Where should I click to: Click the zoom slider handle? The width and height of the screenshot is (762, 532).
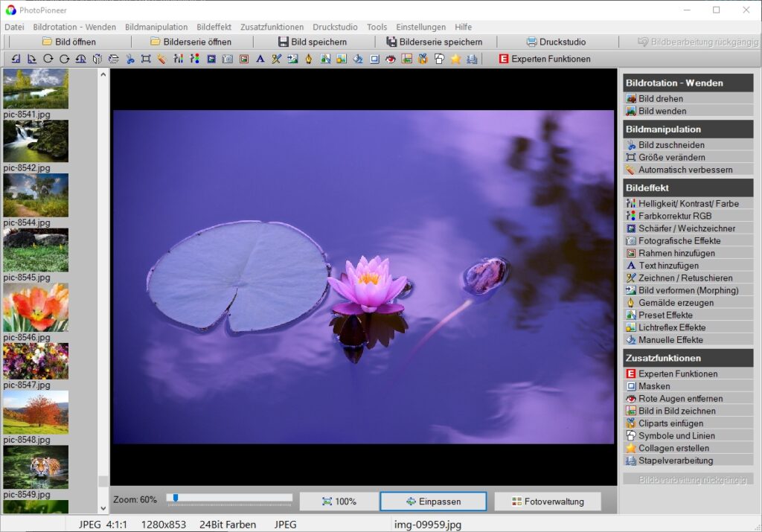coord(175,498)
